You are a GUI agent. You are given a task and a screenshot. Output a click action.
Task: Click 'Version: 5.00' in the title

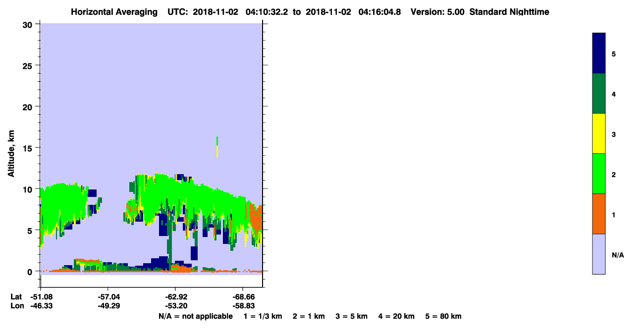click(x=437, y=12)
